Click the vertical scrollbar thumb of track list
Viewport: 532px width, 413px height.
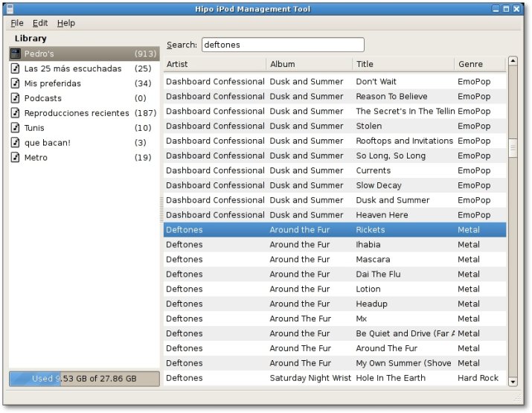(x=513, y=148)
